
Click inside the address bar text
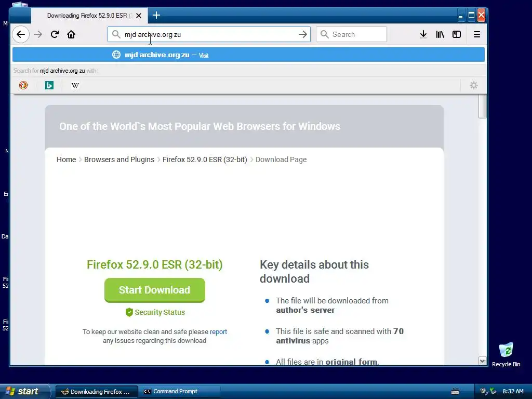click(209, 34)
